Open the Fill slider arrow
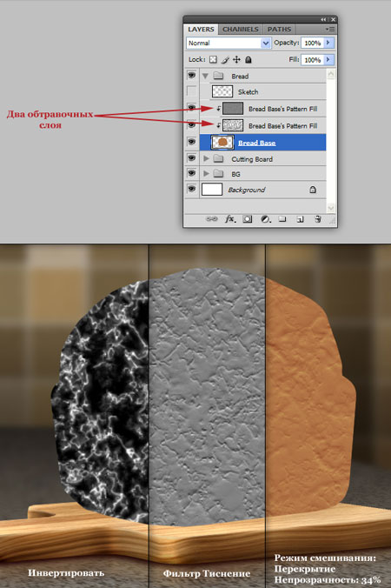Image resolution: width=391 pixels, height=588 pixels. pos(328,60)
